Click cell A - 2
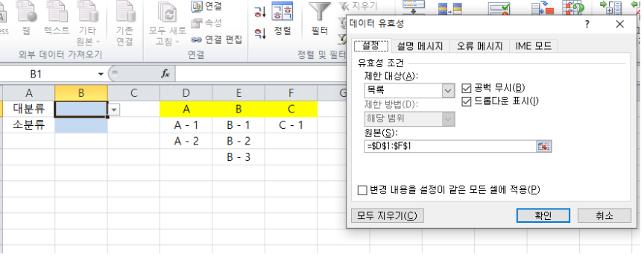 [186, 141]
